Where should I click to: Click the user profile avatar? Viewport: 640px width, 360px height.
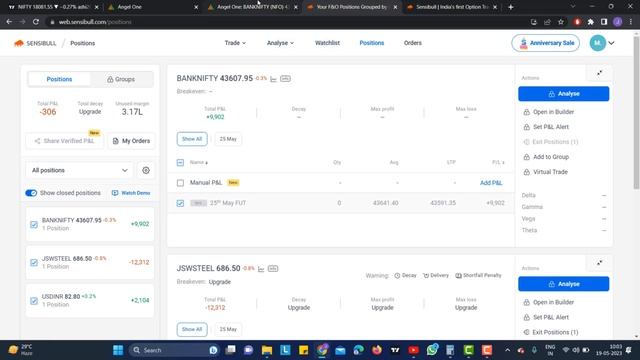pos(598,43)
